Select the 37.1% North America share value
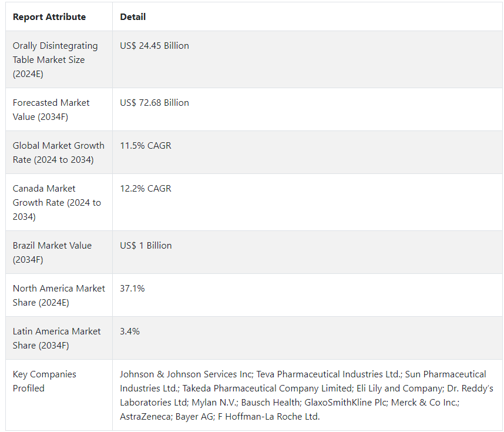This screenshot has height=432, width=504. click(132, 289)
